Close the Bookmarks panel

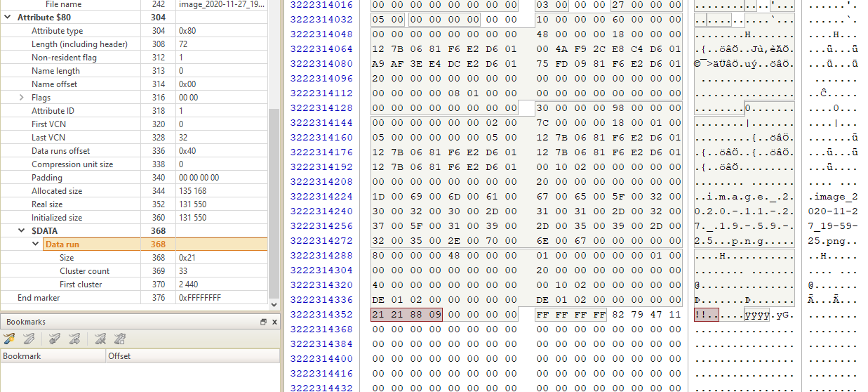click(x=273, y=322)
